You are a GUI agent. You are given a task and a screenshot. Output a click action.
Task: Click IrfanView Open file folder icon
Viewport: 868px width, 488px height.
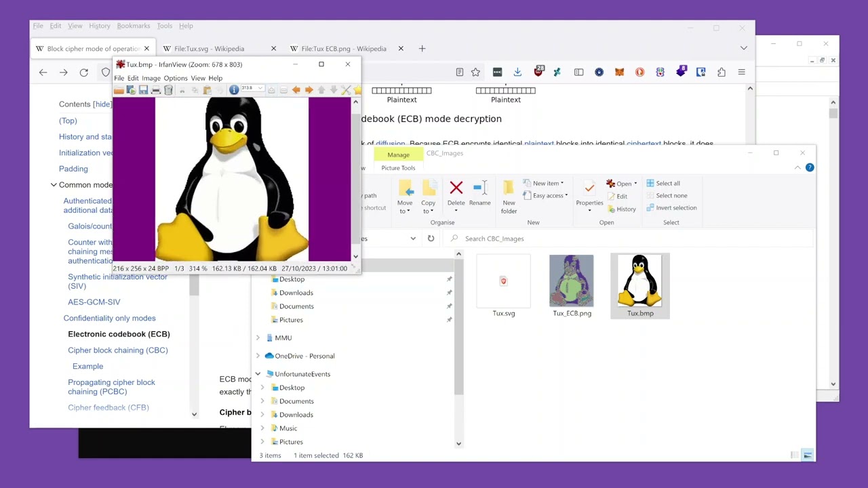point(119,90)
